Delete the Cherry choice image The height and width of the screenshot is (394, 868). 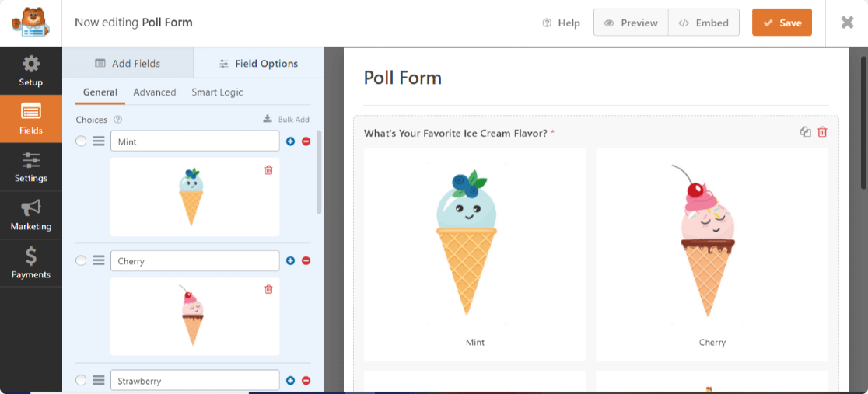pyautogui.click(x=268, y=289)
